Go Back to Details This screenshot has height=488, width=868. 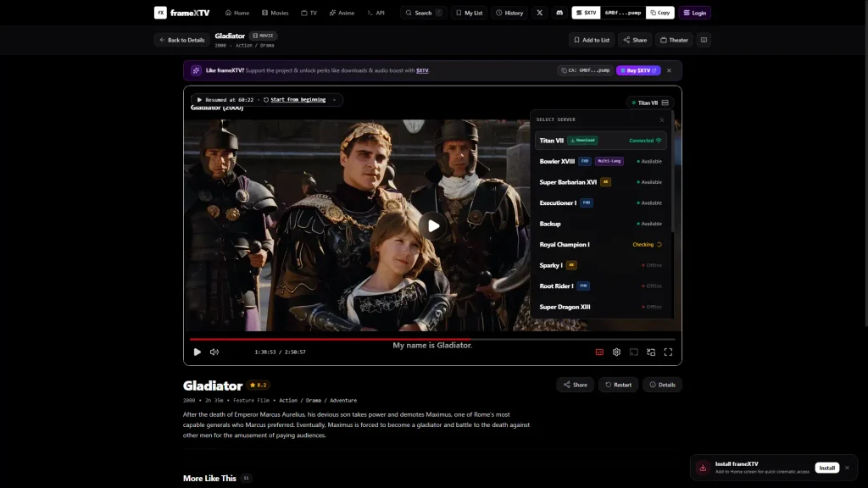182,40
